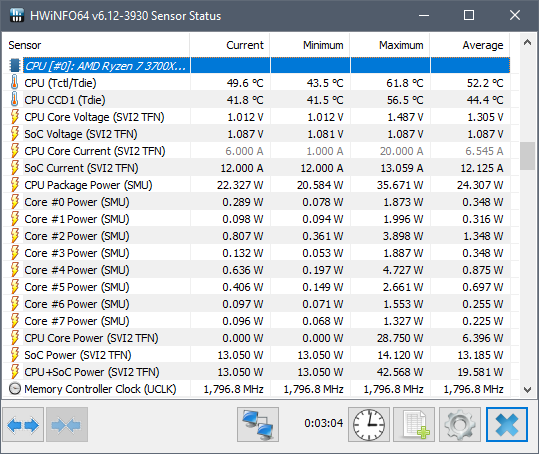Click the 35.671 W maximum value
This screenshot has width=539, height=454.
click(400, 185)
